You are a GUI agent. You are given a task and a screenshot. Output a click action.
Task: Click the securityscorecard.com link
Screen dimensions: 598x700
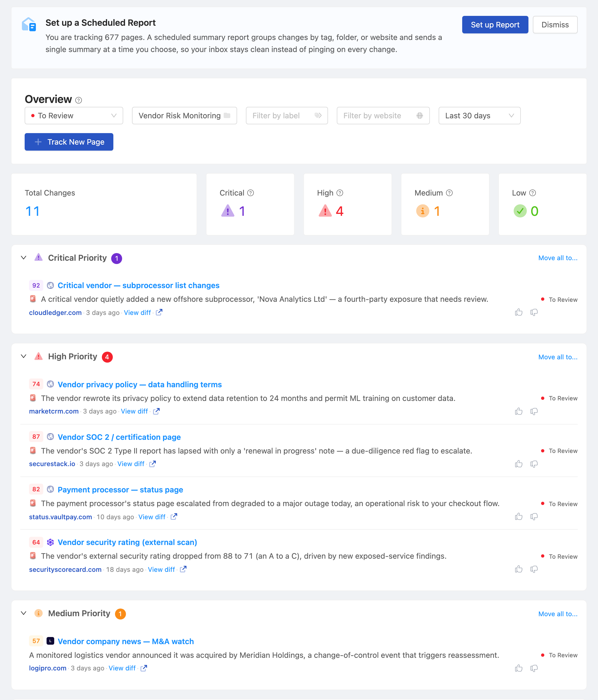(x=65, y=570)
